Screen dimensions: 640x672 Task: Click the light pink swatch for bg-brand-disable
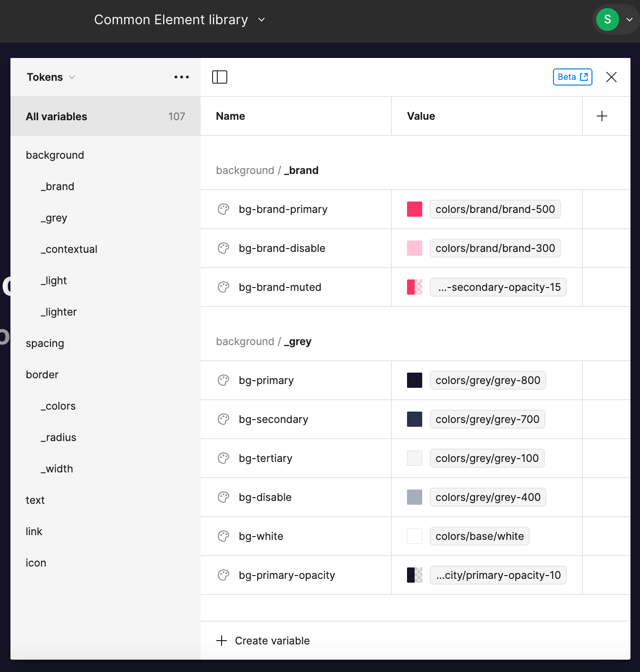415,248
